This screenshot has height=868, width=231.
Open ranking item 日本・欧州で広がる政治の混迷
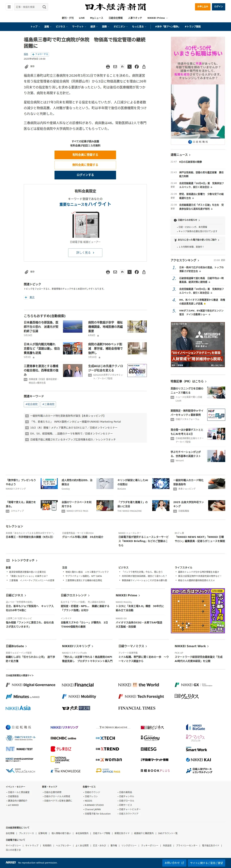tap(201, 269)
